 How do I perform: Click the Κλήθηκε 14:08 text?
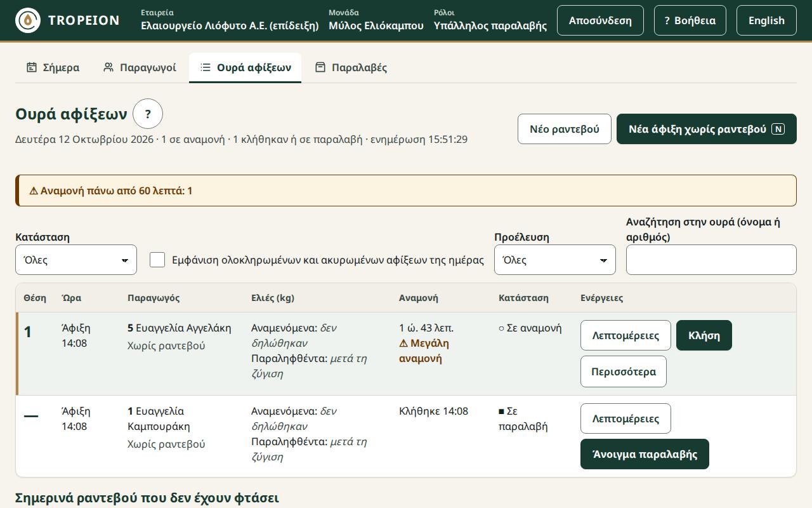pos(434,411)
